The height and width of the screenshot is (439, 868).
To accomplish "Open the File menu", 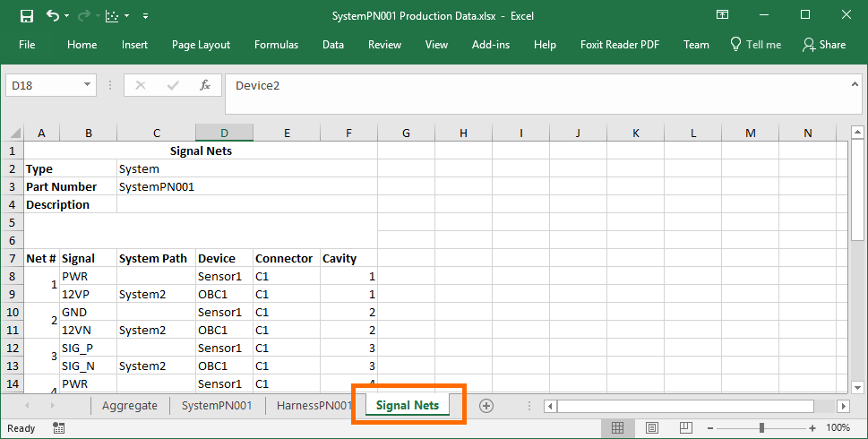I will tap(27, 45).
